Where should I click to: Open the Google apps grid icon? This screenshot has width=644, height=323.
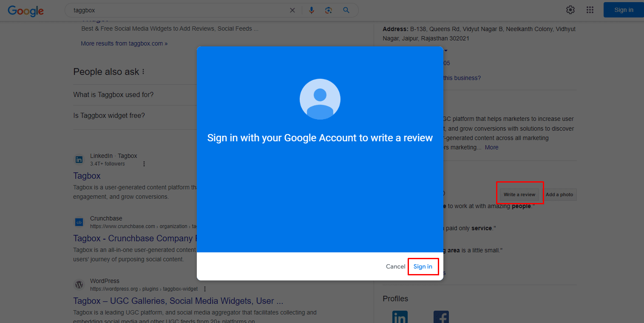tap(590, 9)
